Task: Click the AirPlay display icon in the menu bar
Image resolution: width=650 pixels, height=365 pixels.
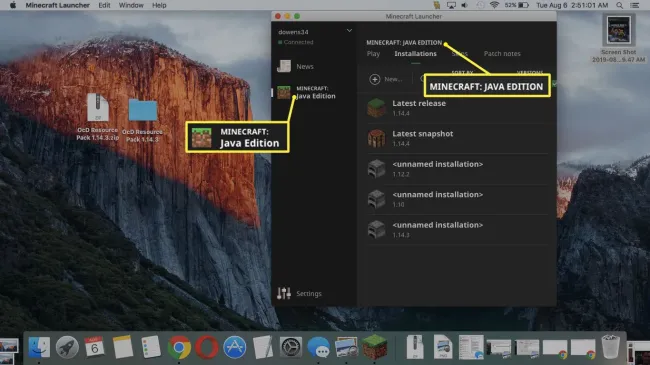Action: point(451,5)
